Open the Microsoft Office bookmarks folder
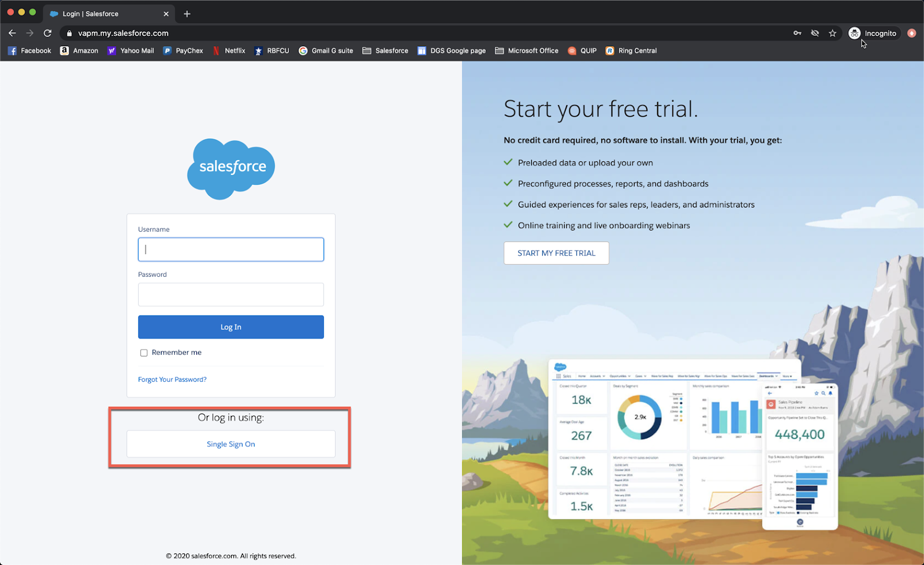Viewport: 924px width, 565px height. [x=527, y=51]
